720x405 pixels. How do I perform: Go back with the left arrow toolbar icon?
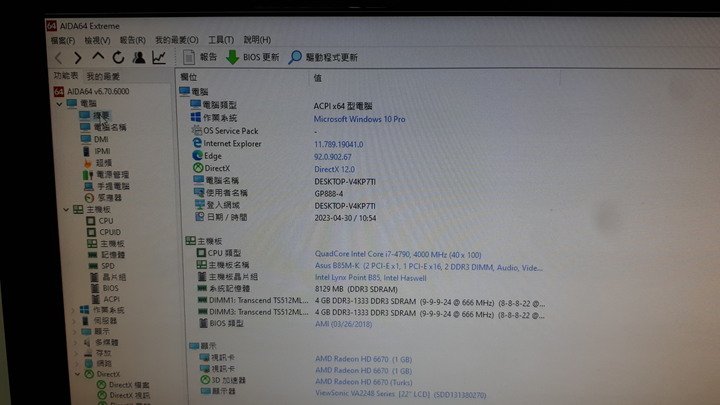(58, 58)
